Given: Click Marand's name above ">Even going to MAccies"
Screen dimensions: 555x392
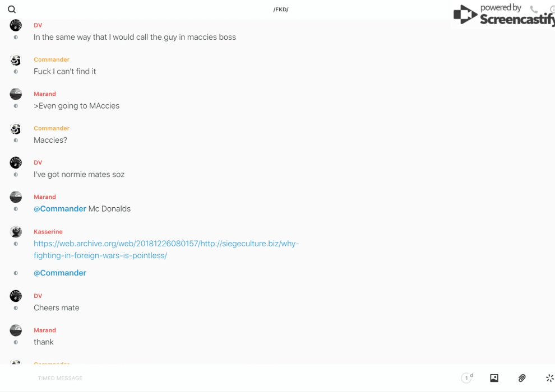Looking at the screenshot, I should (45, 94).
